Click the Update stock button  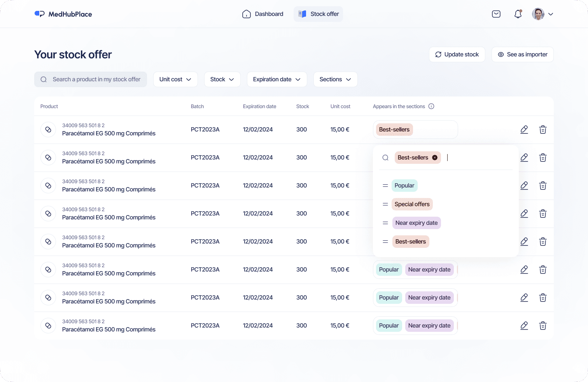(457, 54)
